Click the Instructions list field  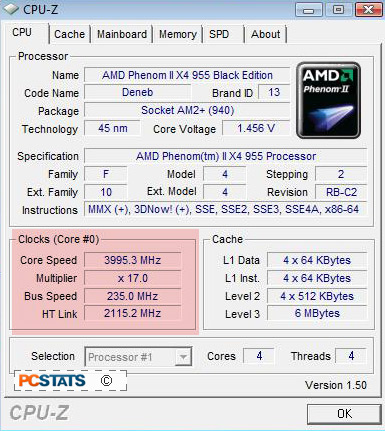[x=226, y=209]
